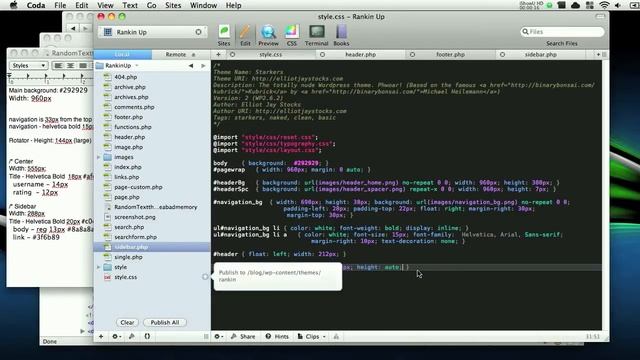Viewport: 640px width, 360px height.
Task: Open the Sites menu in menu bar
Action: (173, 5)
